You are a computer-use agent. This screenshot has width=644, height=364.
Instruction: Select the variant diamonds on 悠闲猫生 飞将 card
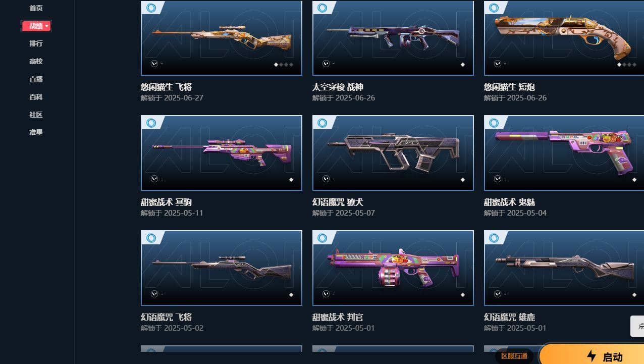pos(284,65)
